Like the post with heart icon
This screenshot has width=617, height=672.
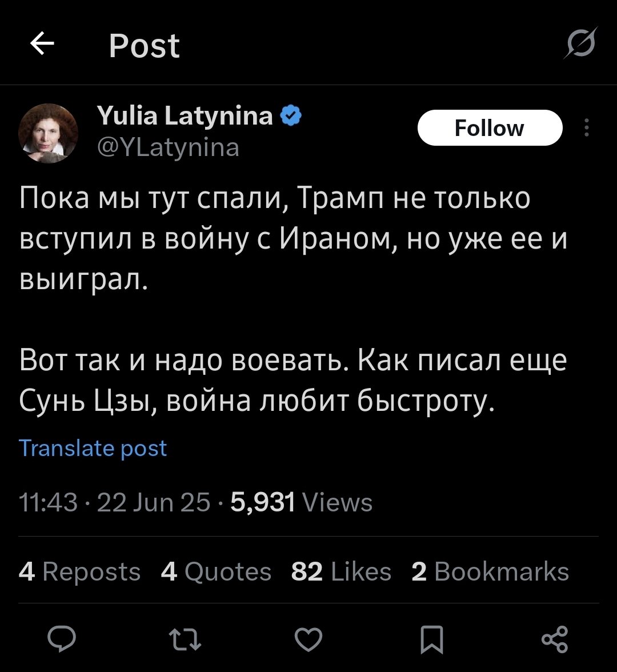pyautogui.click(x=308, y=638)
